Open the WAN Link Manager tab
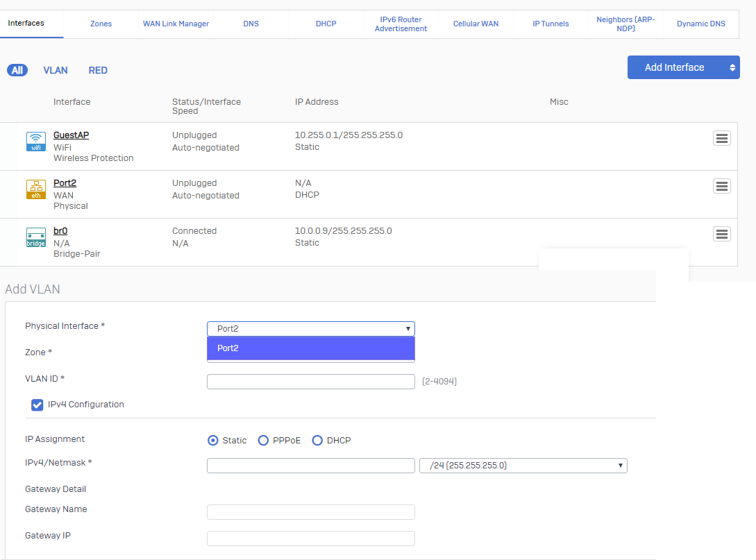Screen dimensions: 756x560 [x=176, y=24]
